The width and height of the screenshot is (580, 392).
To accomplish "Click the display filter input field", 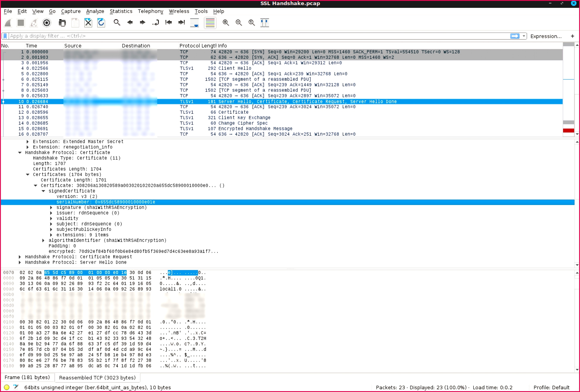I will click(249, 36).
